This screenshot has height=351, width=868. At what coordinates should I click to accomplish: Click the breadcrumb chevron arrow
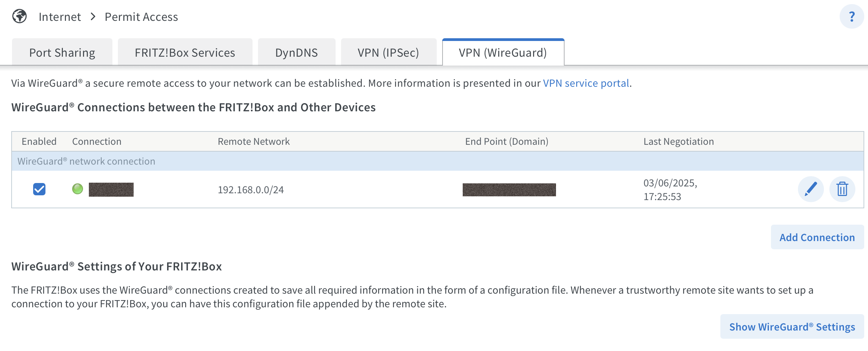(93, 16)
